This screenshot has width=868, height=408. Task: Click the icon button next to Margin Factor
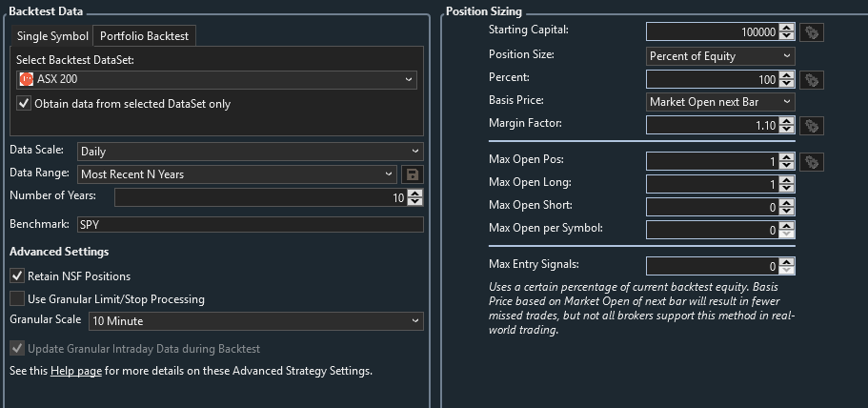(x=812, y=125)
